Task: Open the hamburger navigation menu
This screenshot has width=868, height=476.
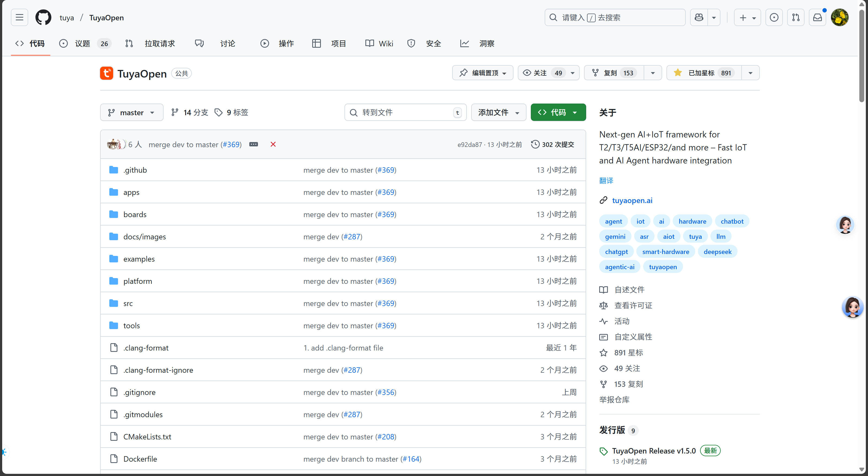Action: [x=19, y=17]
